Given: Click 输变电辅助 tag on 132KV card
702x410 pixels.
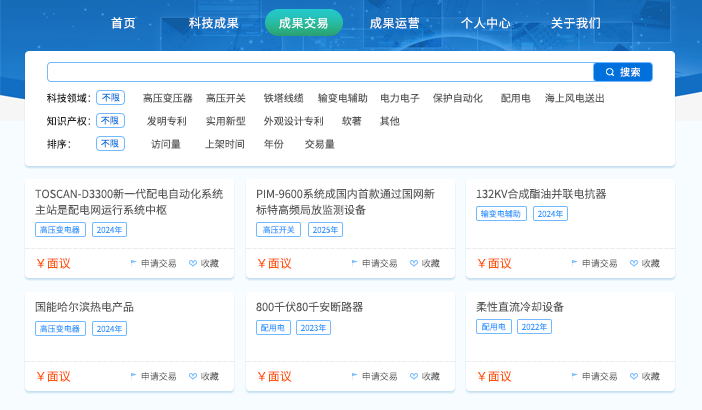Looking at the screenshot, I should 501,214.
